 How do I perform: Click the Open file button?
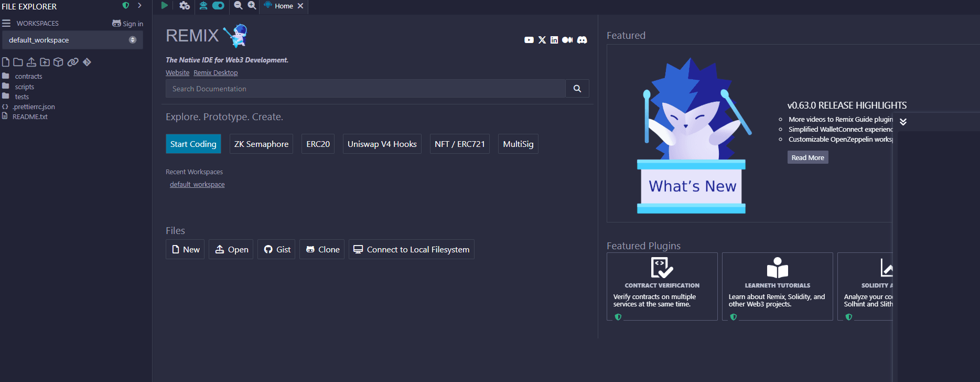pyautogui.click(x=231, y=249)
